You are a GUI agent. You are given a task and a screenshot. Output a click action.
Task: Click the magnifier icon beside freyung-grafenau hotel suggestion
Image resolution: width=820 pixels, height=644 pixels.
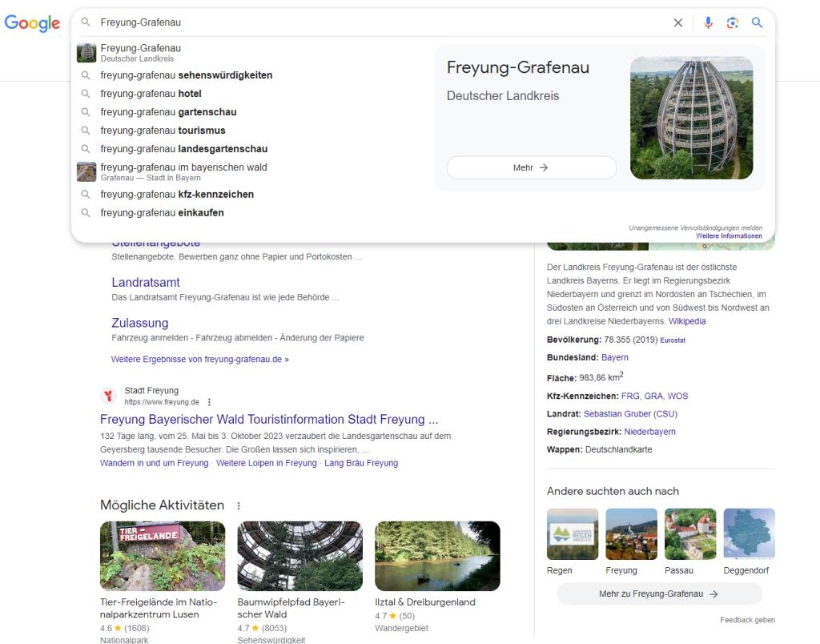tap(86, 94)
